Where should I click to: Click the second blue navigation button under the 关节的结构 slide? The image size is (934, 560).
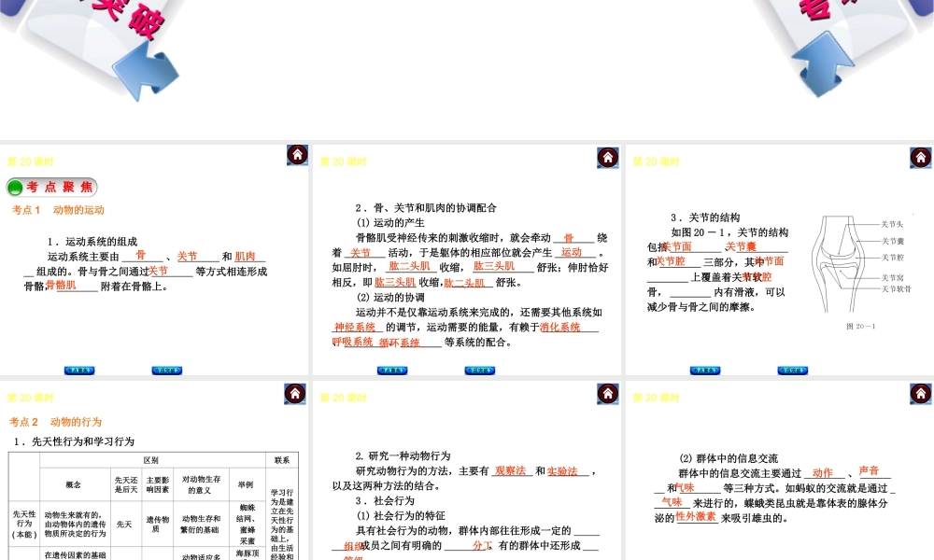pos(792,371)
